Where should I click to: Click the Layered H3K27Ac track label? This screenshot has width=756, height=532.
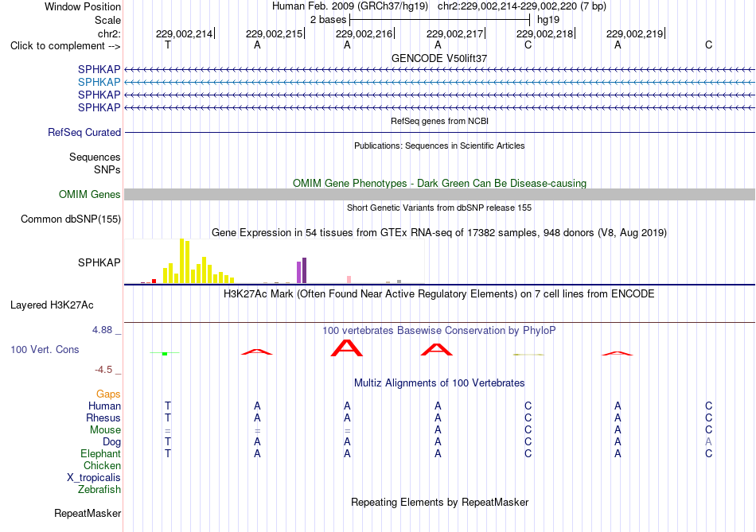tap(52, 305)
